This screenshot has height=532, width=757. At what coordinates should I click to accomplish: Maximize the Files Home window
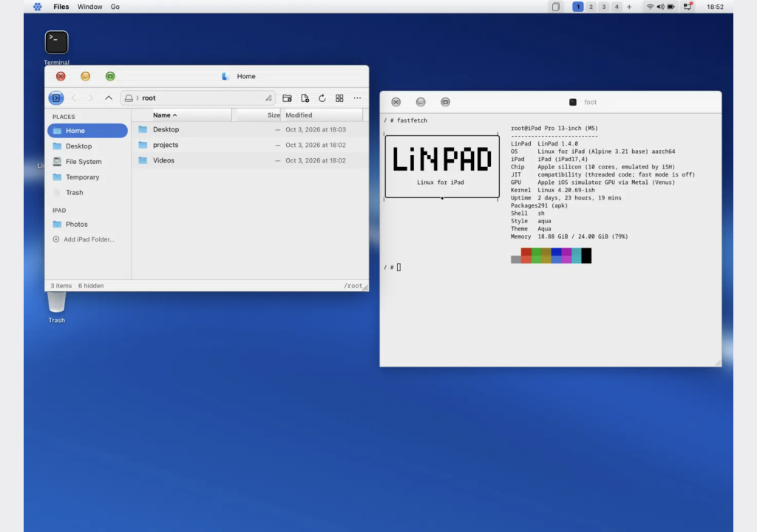(110, 76)
